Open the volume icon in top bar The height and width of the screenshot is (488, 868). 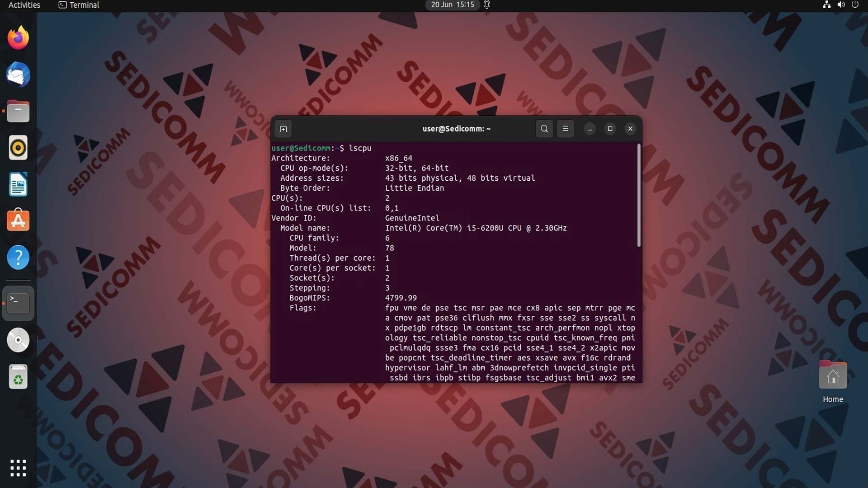841,5
